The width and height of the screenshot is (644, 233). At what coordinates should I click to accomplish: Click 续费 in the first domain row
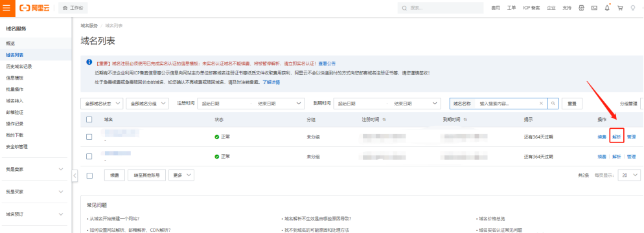pos(602,137)
